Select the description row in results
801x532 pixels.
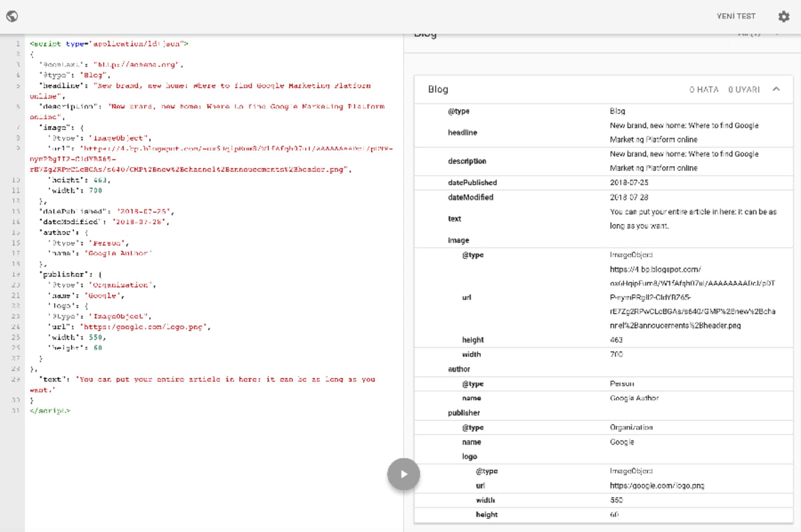point(603,161)
